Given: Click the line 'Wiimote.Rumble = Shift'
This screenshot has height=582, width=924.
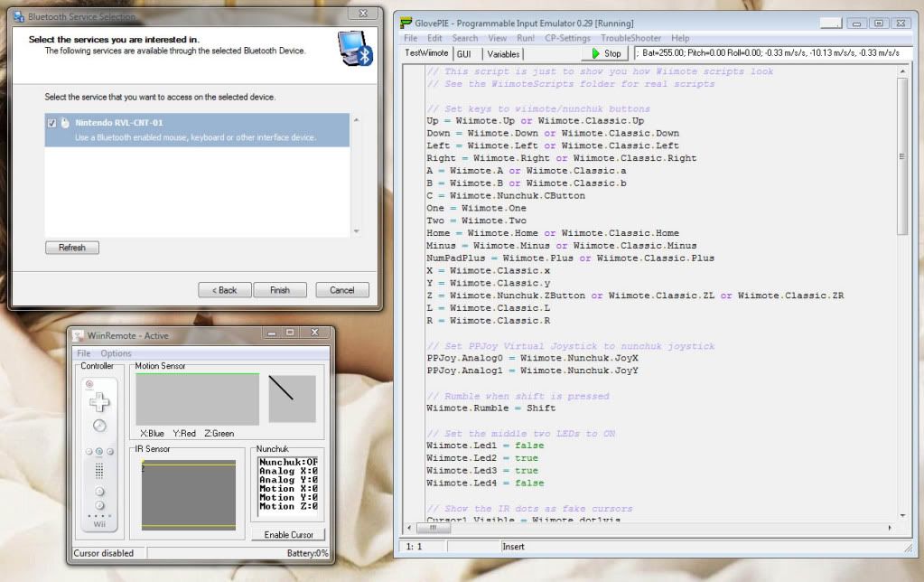Looking at the screenshot, I should point(490,408).
